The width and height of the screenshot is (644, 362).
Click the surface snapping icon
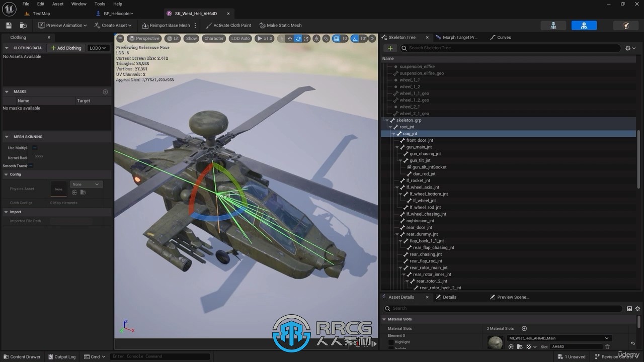click(326, 38)
